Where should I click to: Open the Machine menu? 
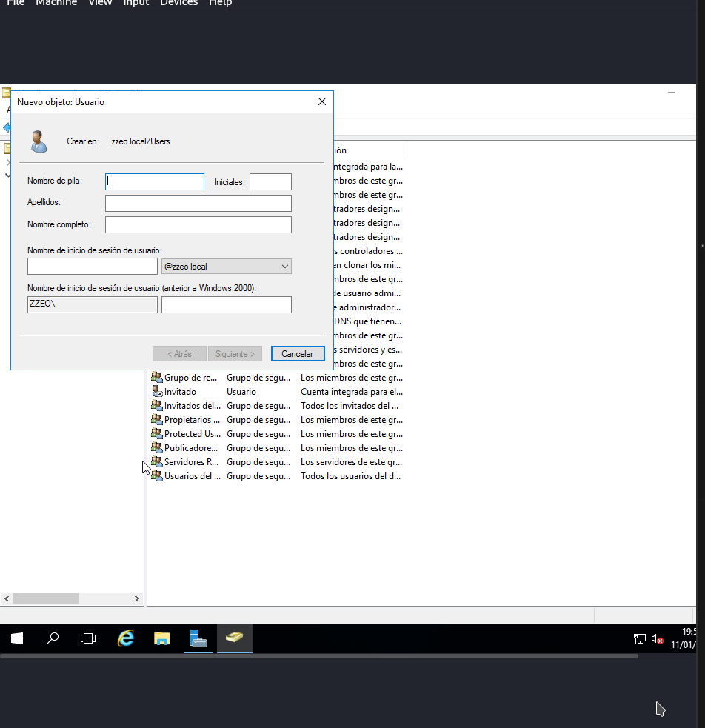56,3
